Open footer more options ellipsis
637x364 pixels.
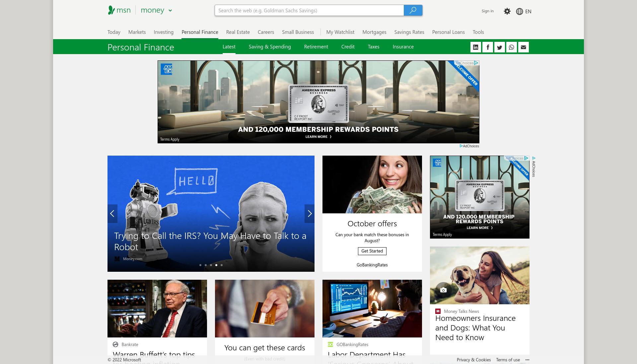pos(527,360)
